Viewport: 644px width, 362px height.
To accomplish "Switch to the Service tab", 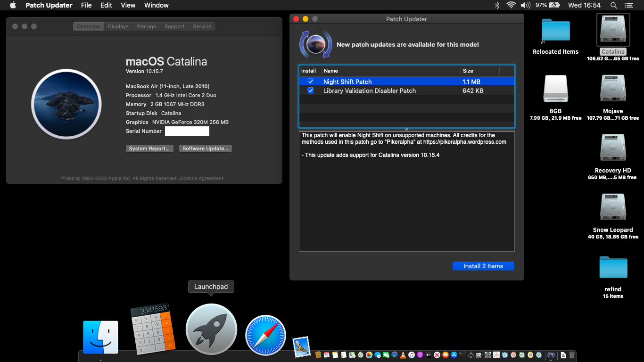I will [x=202, y=26].
